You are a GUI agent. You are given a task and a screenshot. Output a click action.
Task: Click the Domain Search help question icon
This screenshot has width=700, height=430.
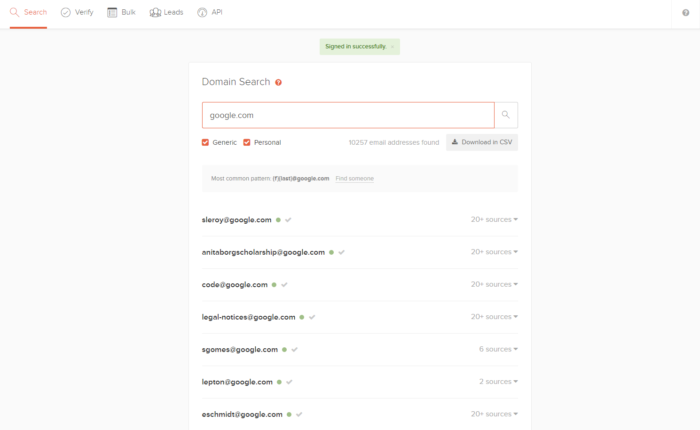(278, 82)
